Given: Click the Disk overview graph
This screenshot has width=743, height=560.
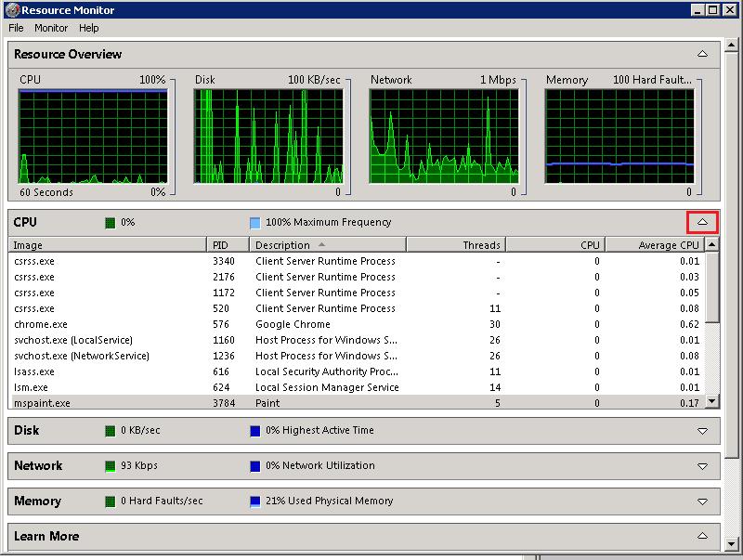Looking at the screenshot, I should coord(268,137).
